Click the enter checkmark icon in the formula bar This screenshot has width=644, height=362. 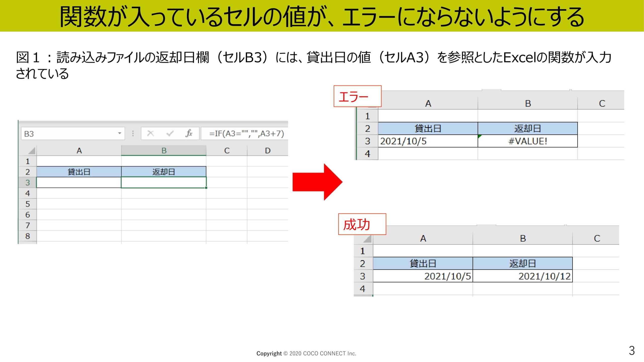170,133
